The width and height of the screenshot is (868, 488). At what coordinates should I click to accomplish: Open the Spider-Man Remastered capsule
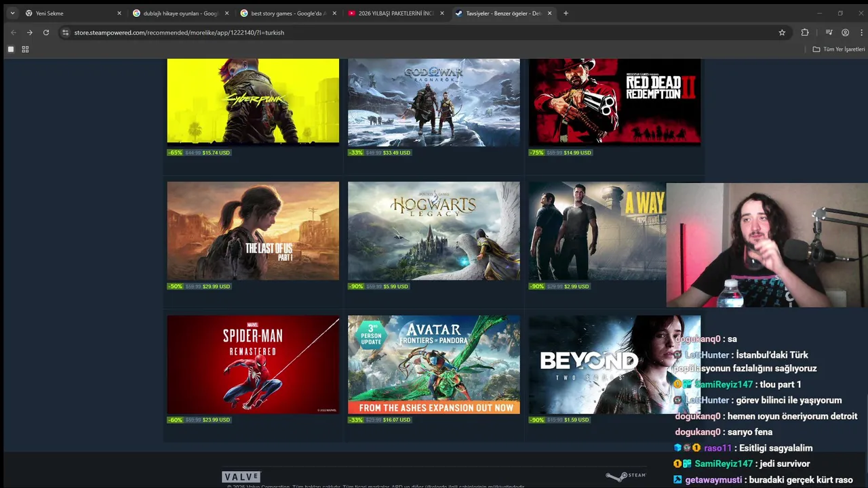pyautogui.click(x=253, y=365)
